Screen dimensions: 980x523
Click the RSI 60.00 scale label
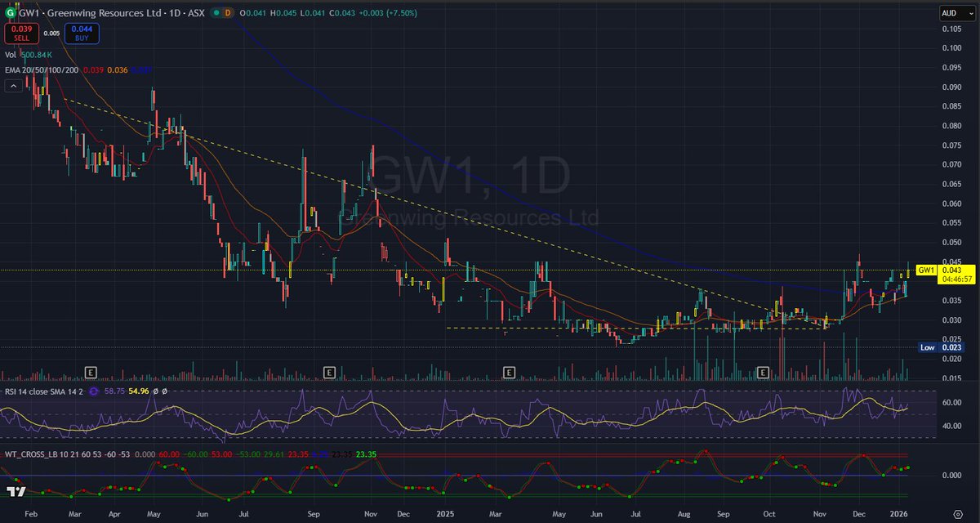(x=952, y=403)
